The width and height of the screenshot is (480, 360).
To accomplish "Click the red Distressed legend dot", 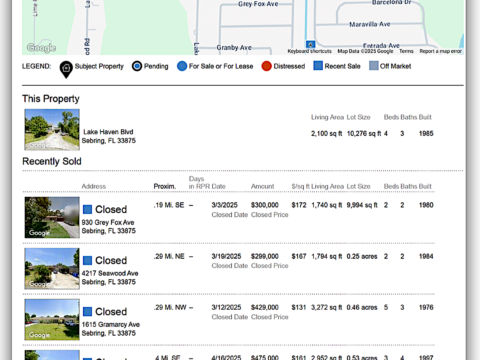I will pos(266,66).
